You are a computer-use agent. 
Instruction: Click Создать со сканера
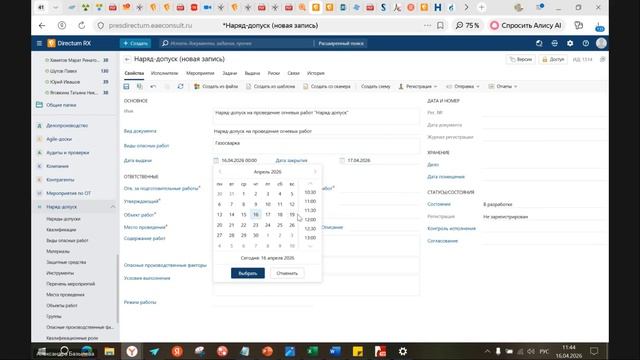(x=327, y=87)
